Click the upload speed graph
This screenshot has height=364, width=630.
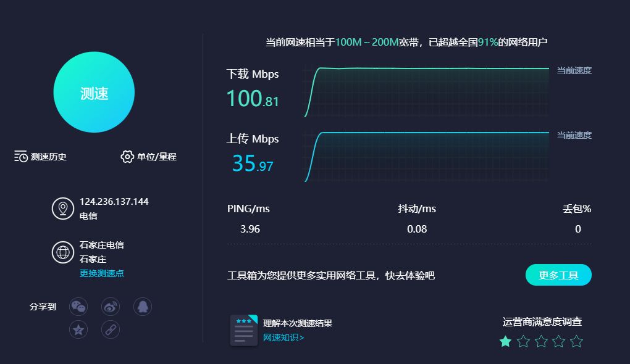point(427,157)
